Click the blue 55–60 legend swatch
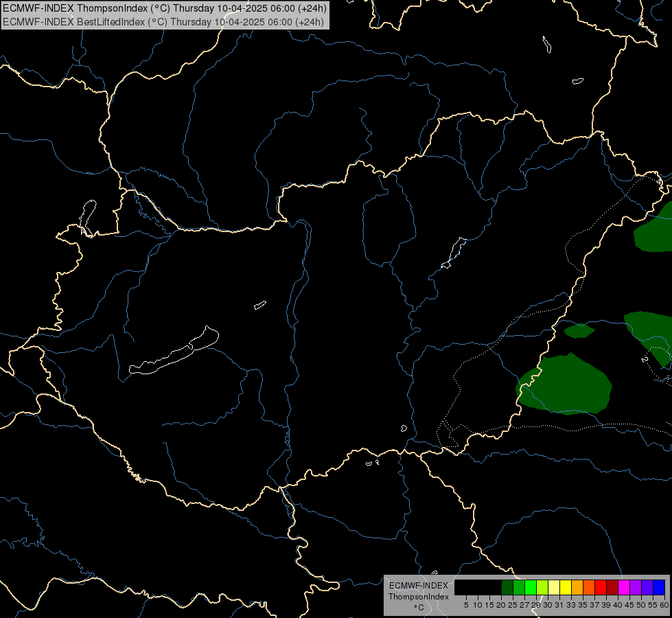This screenshot has width=672, height=618. [x=659, y=588]
